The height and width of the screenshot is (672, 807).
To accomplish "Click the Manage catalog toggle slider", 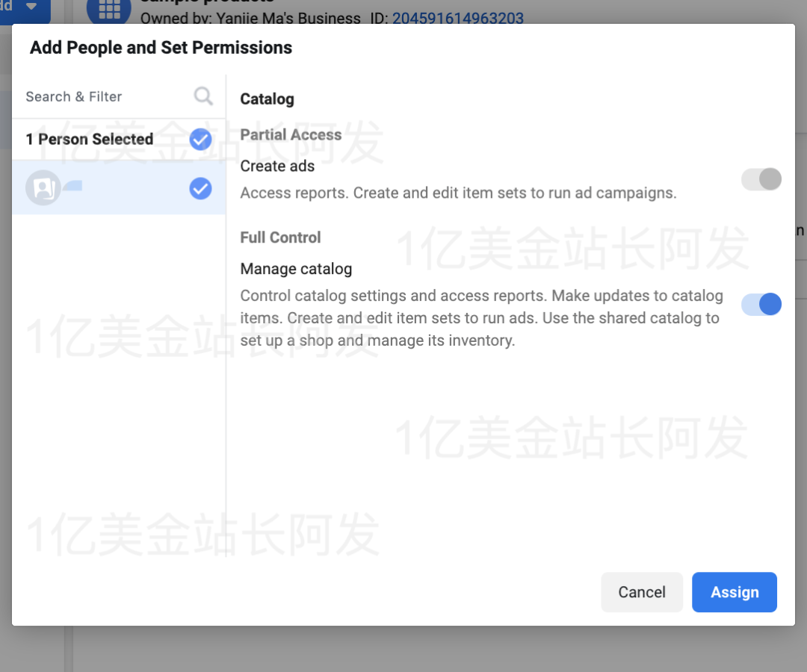I will click(x=761, y=305).
